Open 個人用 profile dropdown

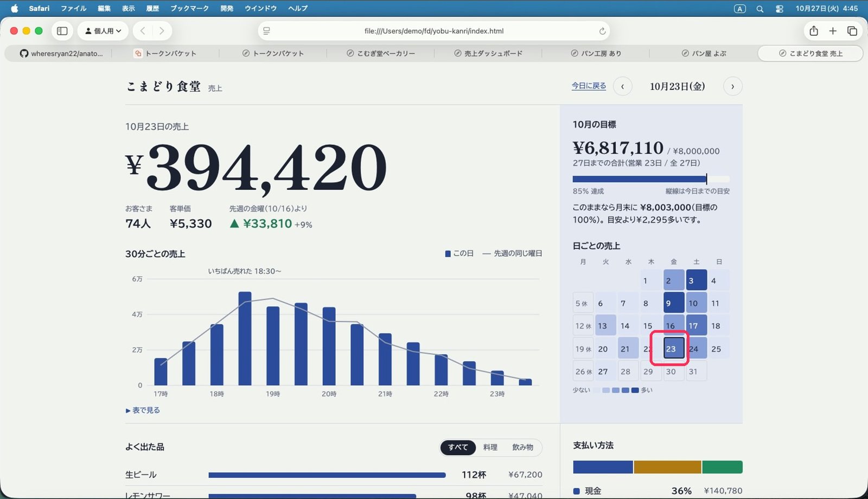(103, 31)
